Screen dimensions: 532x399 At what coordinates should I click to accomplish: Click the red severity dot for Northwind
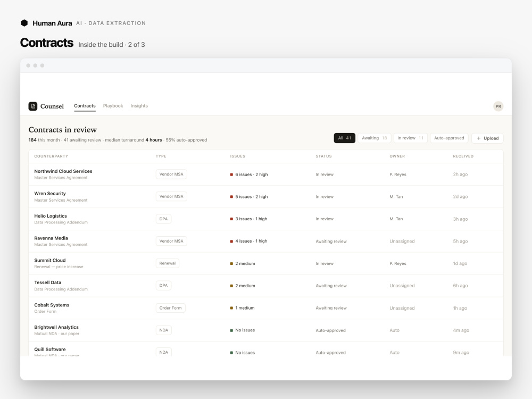tap(231, 174)
